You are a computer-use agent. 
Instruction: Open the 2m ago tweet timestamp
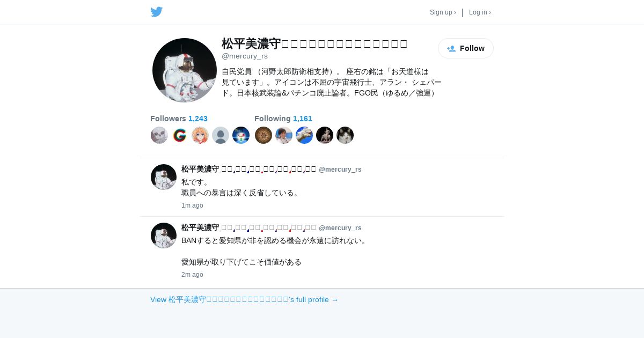click(192, 275)
